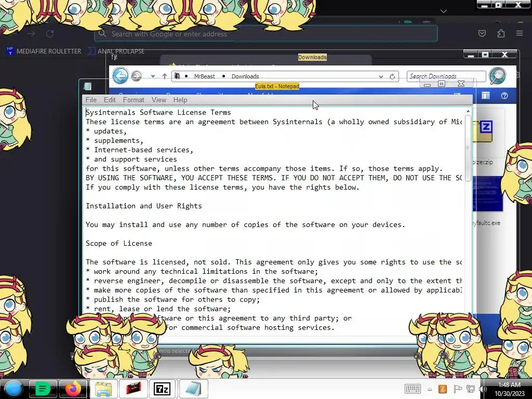
Task: Open the Help menu in Notepad
Action: pos(180,100)
